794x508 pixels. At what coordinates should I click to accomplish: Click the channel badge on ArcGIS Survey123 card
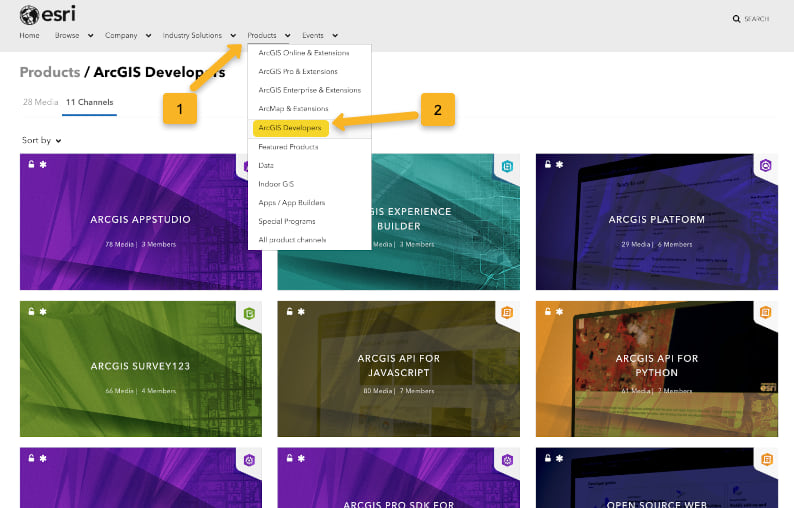tap(249, 314)
